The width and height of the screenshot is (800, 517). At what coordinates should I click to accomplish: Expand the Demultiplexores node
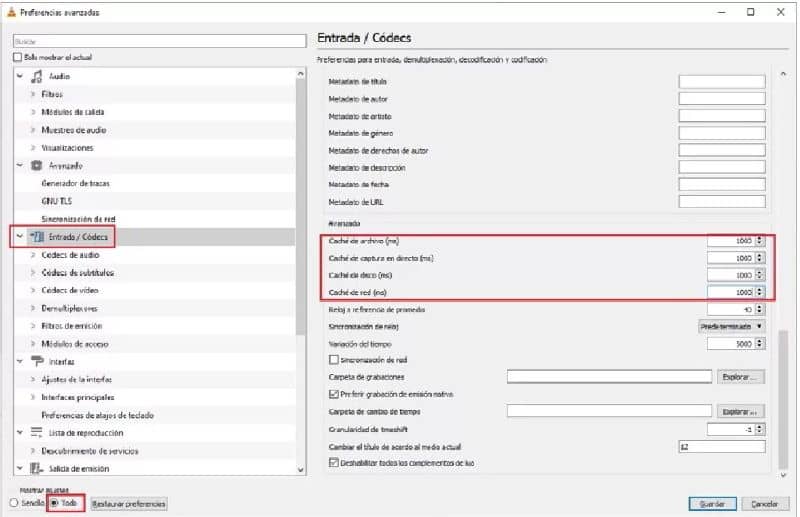click(33, 308)
